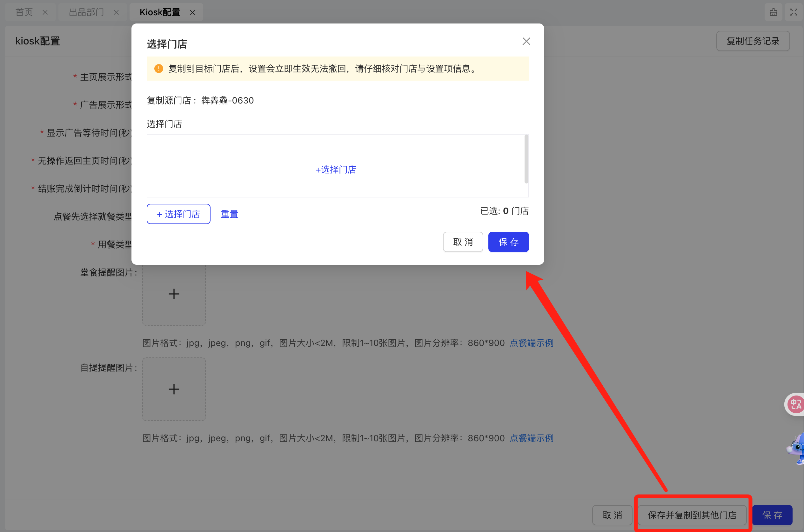This screenshot has width=804, height=532.
Task: Click the orange warning icon in banner
Action: click(158, 69)
